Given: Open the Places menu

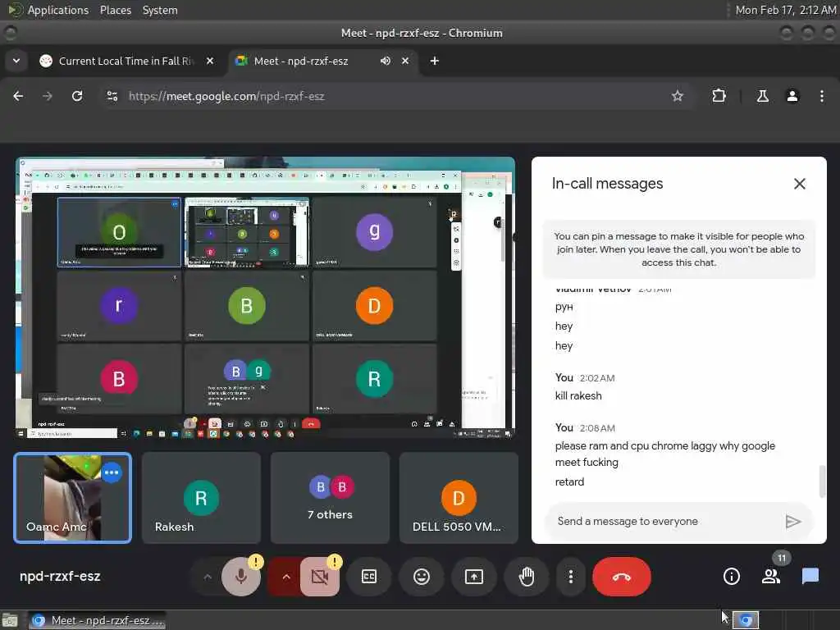Looking at the screenshot, I should 115,10.
